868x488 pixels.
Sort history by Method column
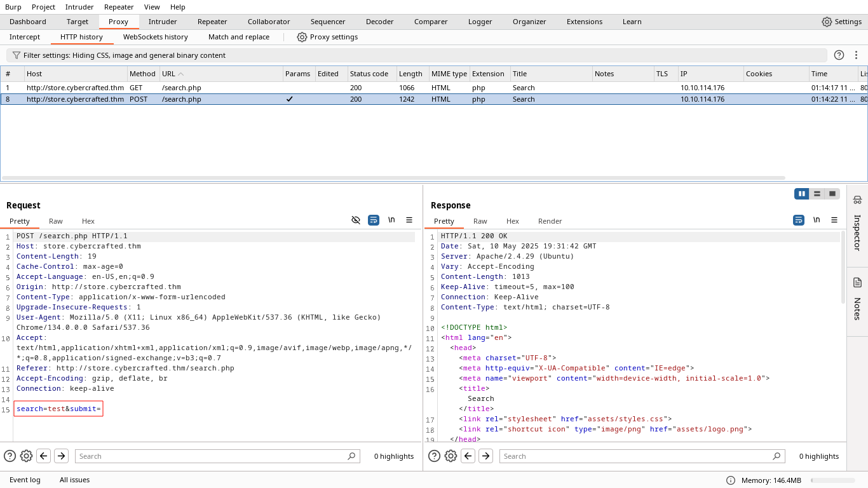(x=142, y=74)
